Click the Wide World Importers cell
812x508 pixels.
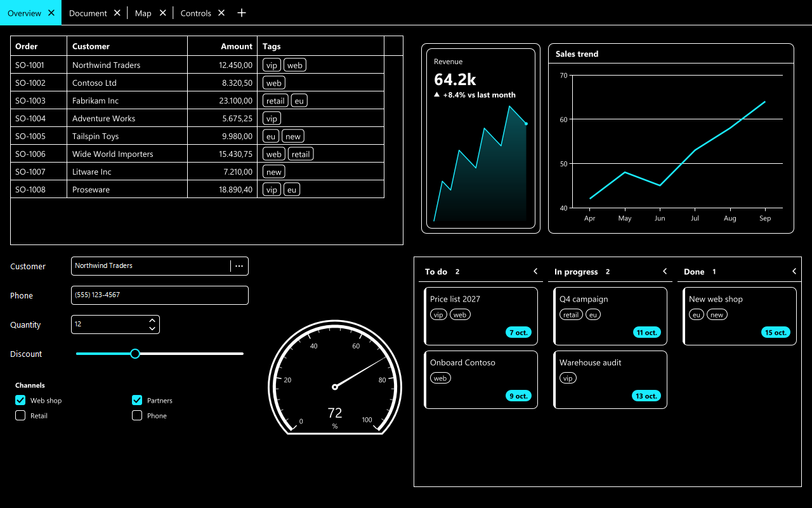pos(127,154)
